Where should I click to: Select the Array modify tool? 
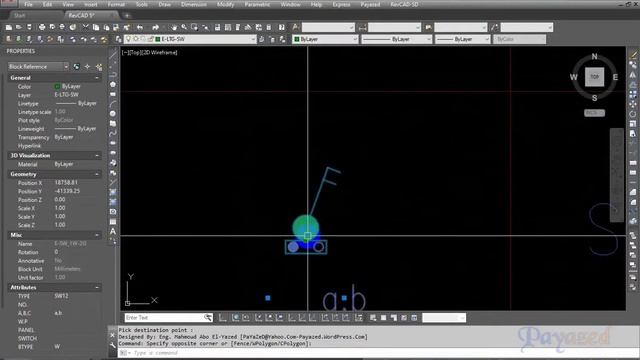coord(633,94)
